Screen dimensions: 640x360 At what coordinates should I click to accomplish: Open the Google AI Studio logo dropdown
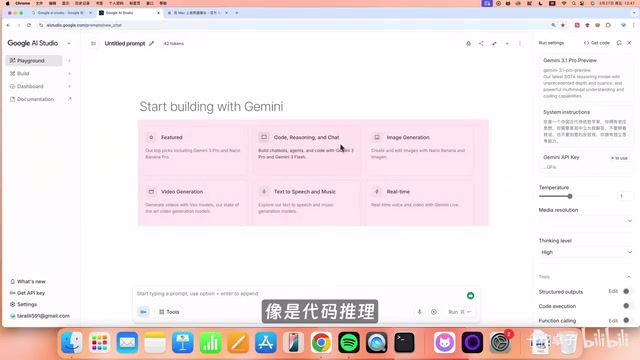pos(69,43)
